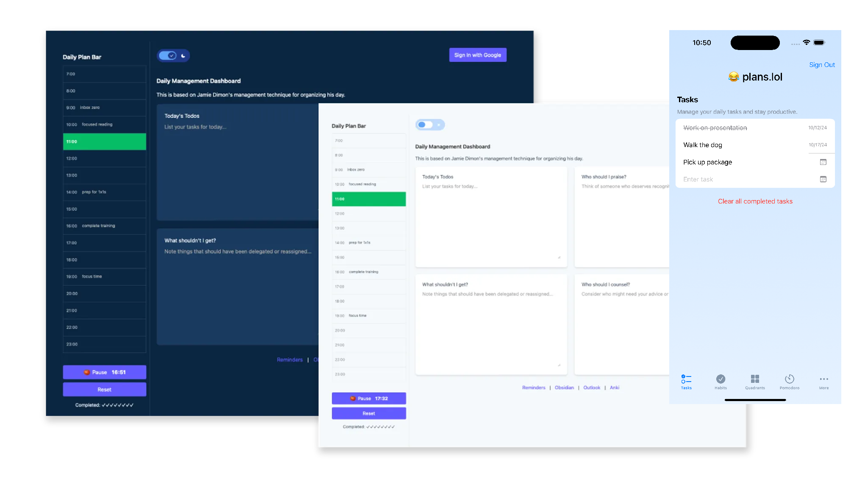Select highlighted 11:00 slot in dark plan bar
Screen dimensions: 868x488
click(x=104, y=142)
